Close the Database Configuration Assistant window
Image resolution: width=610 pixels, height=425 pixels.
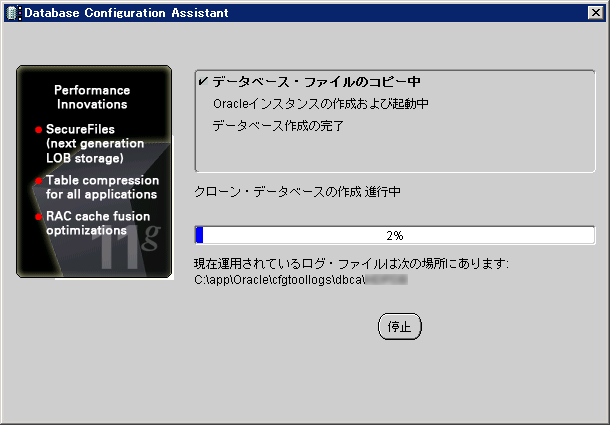coord(596,13)
